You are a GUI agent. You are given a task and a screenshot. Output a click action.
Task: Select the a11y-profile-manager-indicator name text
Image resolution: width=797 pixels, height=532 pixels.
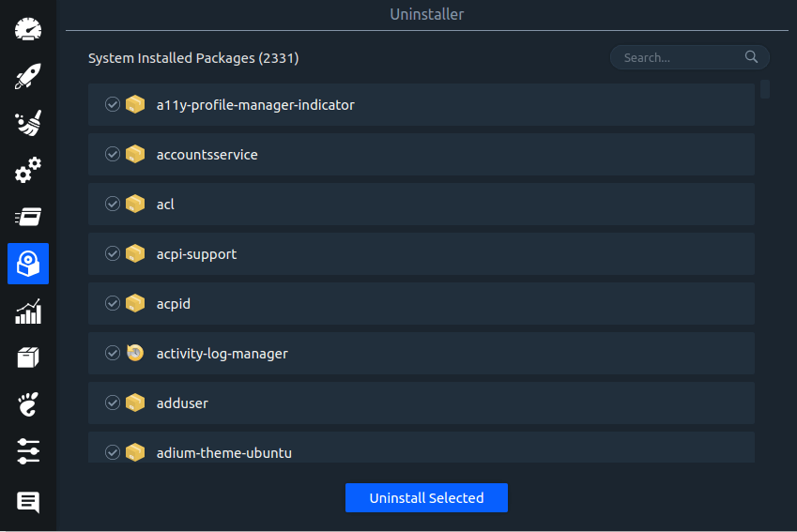255,105
